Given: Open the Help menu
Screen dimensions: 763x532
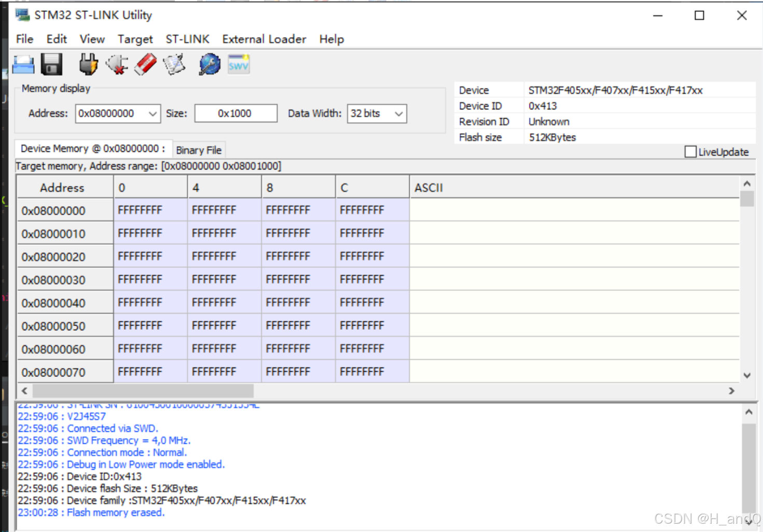Looking at the screenshot, I should pos(331,39).
